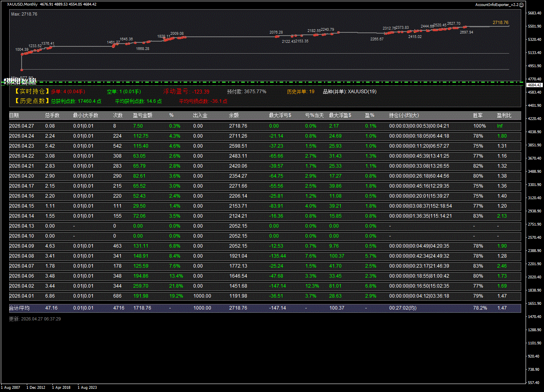Click the 日期 column header
Screen dimensions: 544x392
[x=14, y=116]
